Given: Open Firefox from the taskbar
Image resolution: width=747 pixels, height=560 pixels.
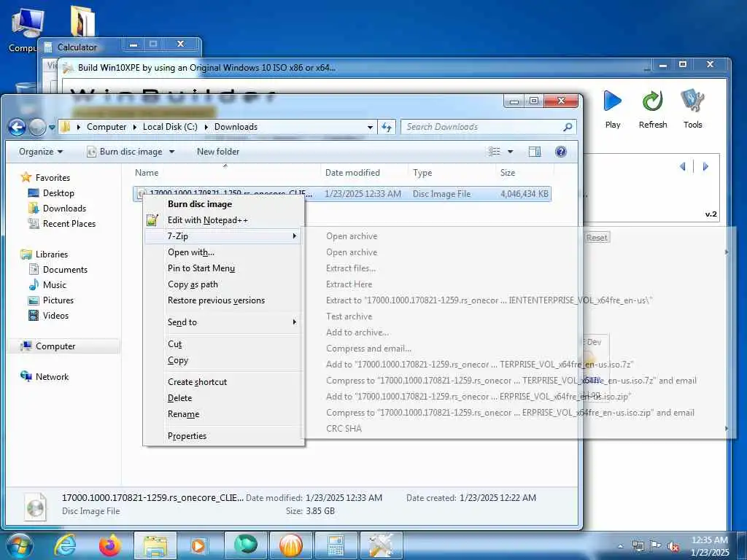Looking at the screenshot, I should 110,545.
